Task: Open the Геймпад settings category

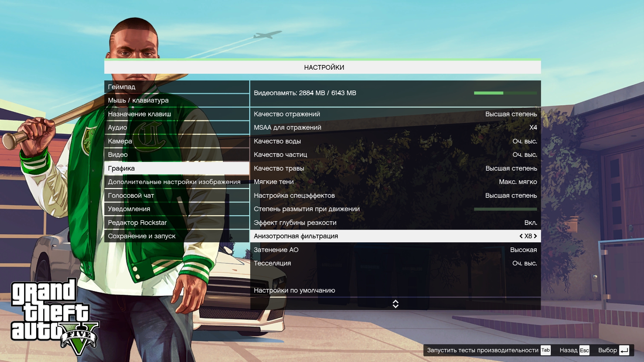Action: 177,87
